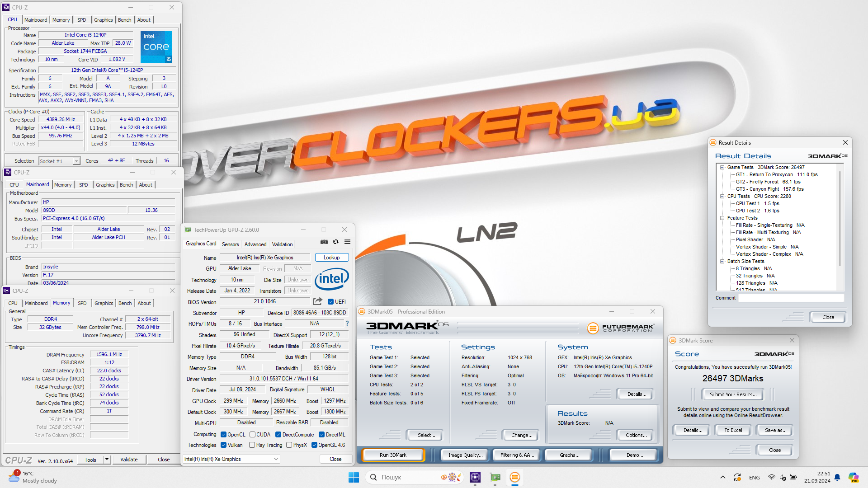Click the Intel logo in GPU-Z
868x488 pixels.
[x=332, y=279]
